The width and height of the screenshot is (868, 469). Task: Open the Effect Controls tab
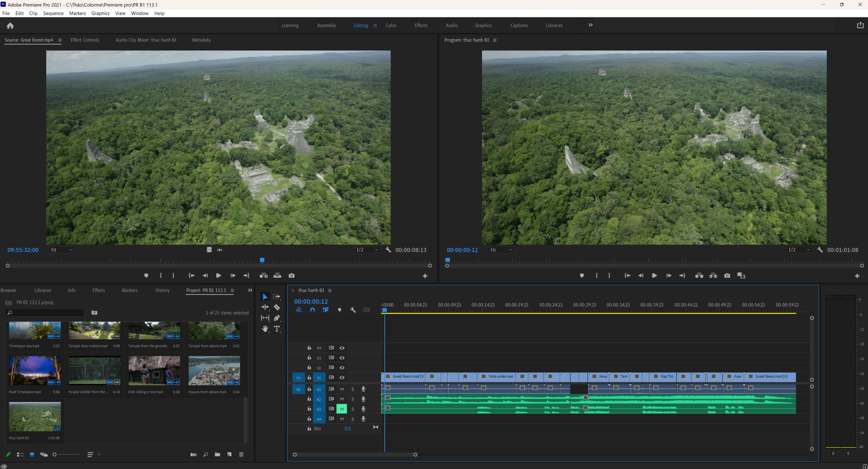pos(85,40)
